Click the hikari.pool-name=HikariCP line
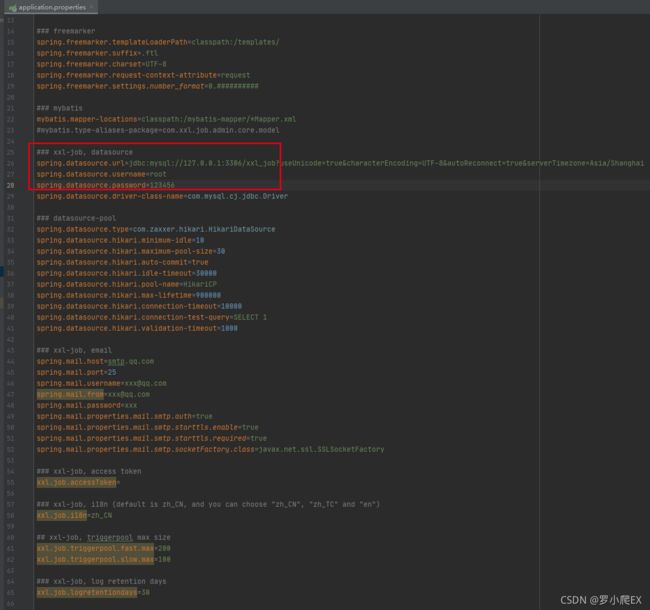This screenshot has width=650, height=610. pyautogui.click(x=126, y=284)
